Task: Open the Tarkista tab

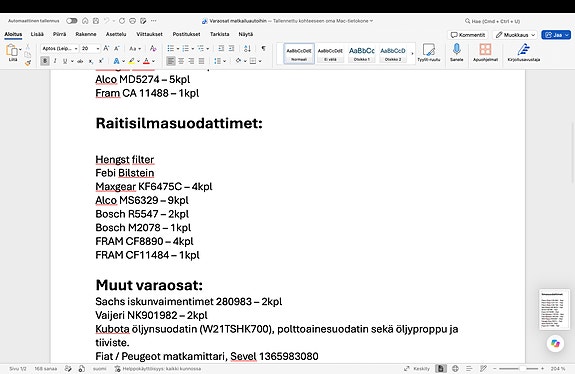Action: pyautogui.click(x=219, y=34)
